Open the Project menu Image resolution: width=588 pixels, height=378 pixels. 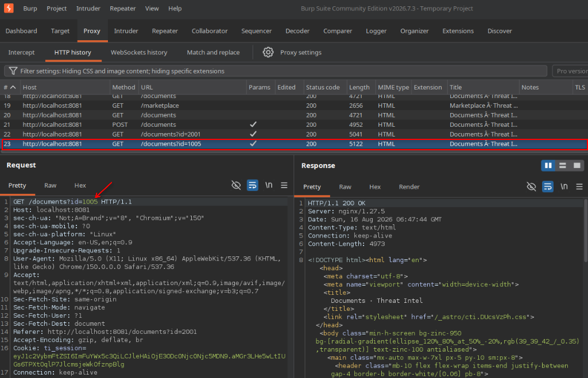(x=57, y=8)
